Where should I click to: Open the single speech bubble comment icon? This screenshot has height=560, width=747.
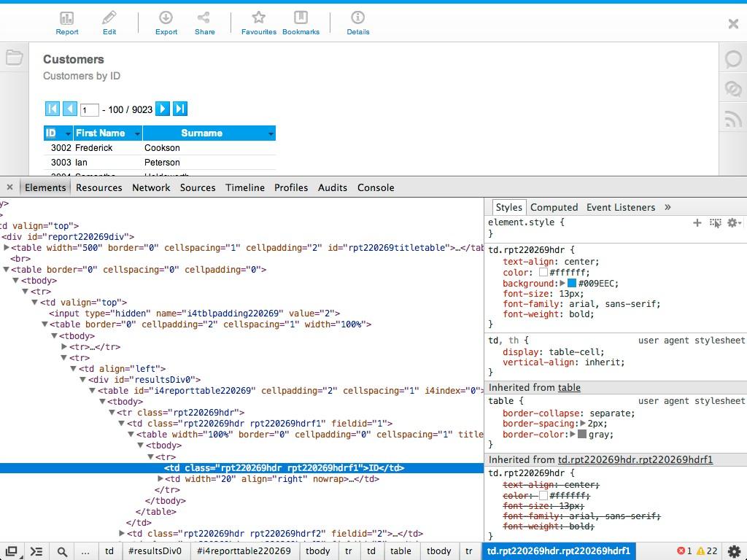click(x=733, y=59)
